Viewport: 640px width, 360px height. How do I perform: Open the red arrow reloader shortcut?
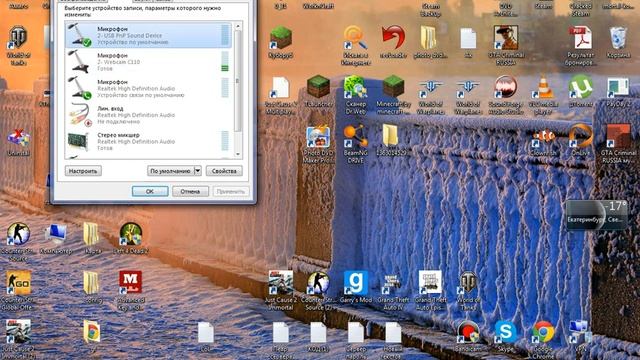coord(393,42)
